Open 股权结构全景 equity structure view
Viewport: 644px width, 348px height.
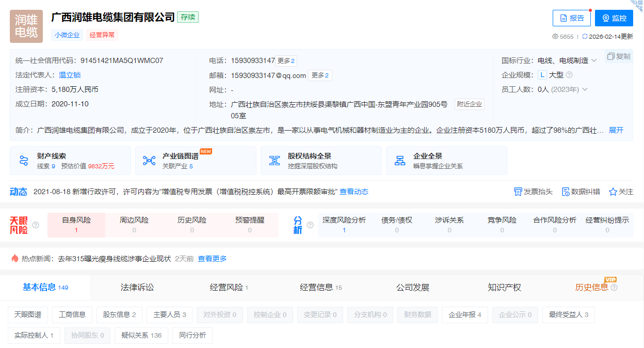pyautogui.click(x=320, y=160)
